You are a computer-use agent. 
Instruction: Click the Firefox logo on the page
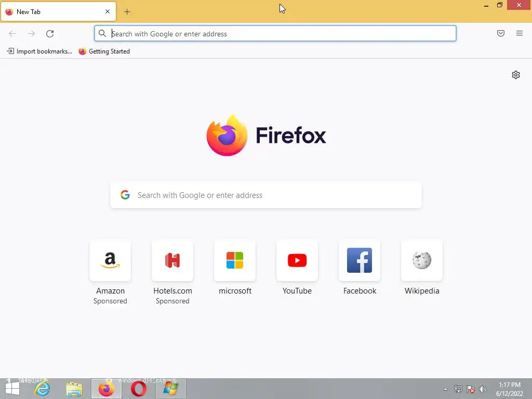point(266,136)
